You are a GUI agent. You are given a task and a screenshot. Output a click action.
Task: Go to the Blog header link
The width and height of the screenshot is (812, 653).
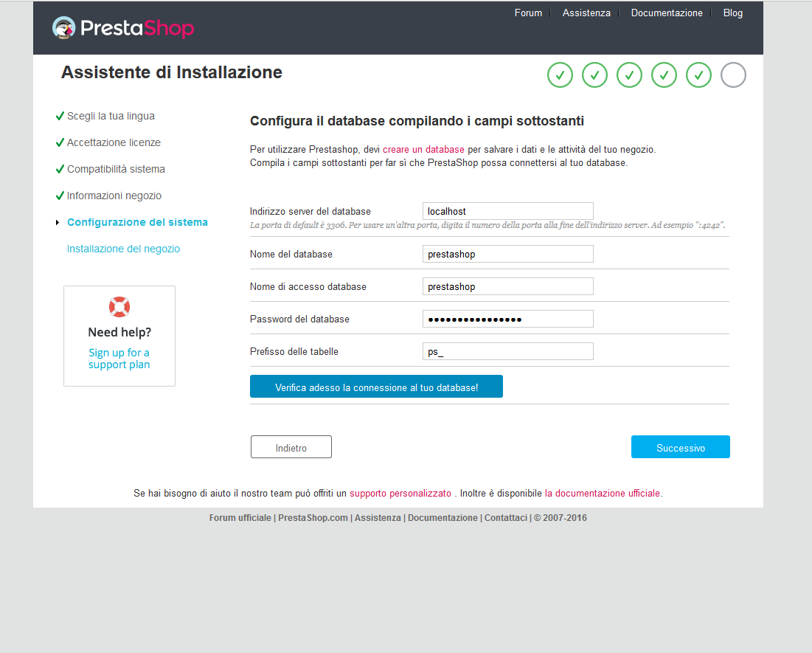point(733,13)
